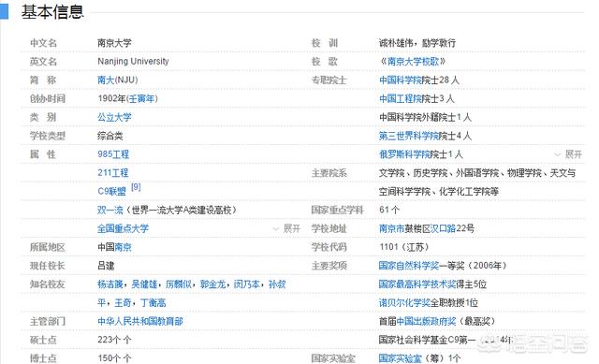Open the 中国工程院 link
Screen dimensions: 599x364
point(401,98)
